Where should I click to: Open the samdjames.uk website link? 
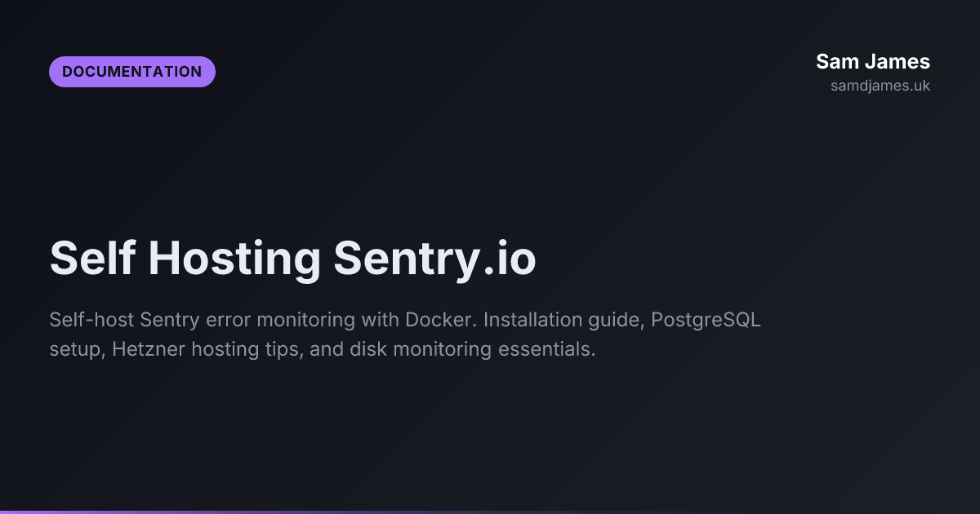[880, 86]
